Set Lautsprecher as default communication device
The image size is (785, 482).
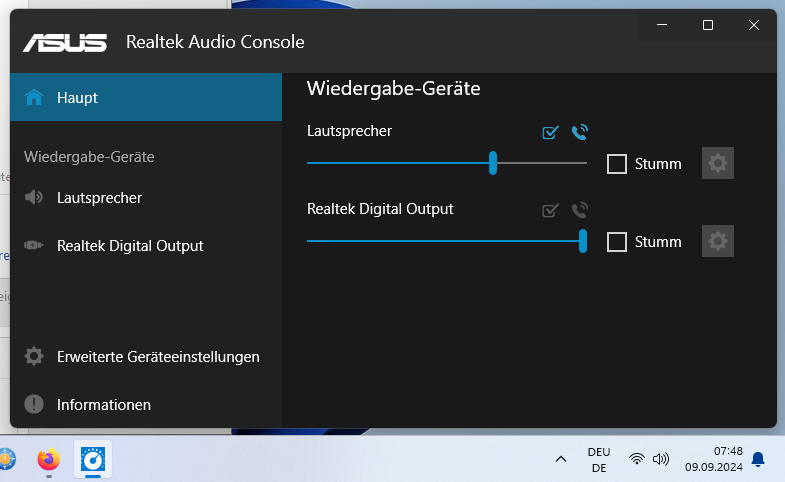point(580,132)
